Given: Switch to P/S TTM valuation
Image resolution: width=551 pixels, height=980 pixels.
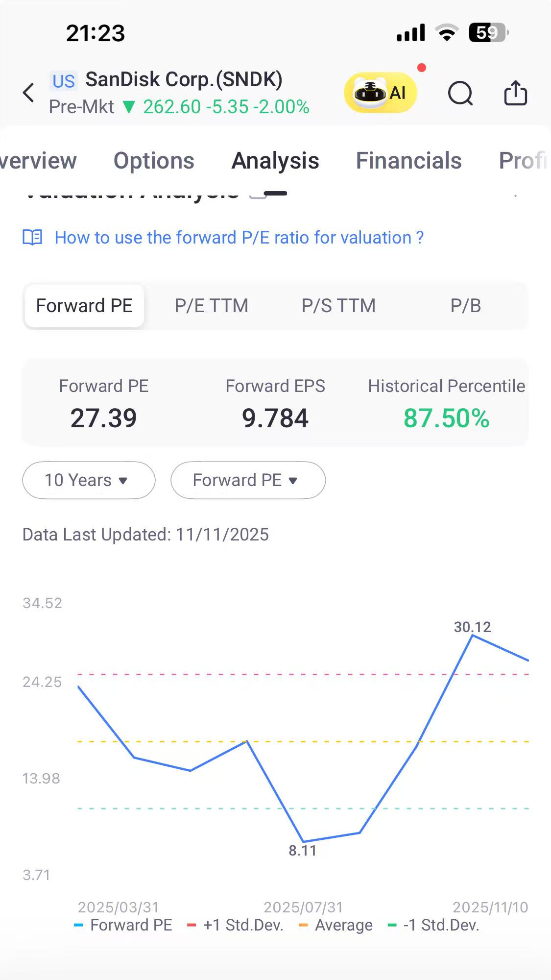Looking at the screenshot, I should click(338, 306).
